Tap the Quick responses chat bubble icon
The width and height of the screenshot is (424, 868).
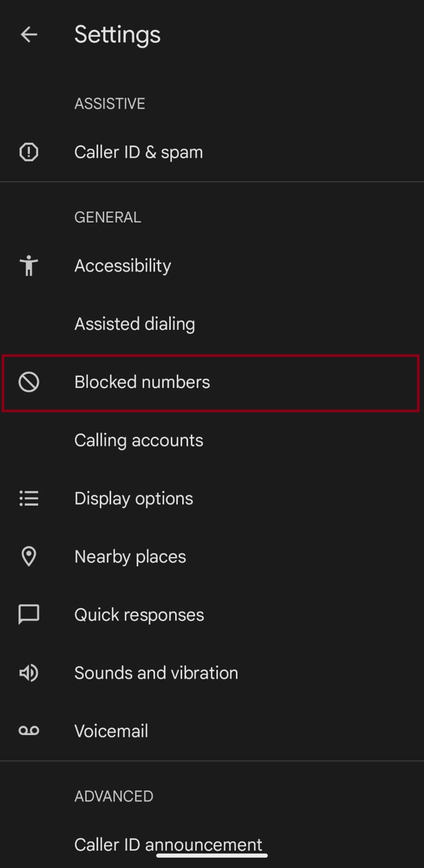tap(29, 615)
